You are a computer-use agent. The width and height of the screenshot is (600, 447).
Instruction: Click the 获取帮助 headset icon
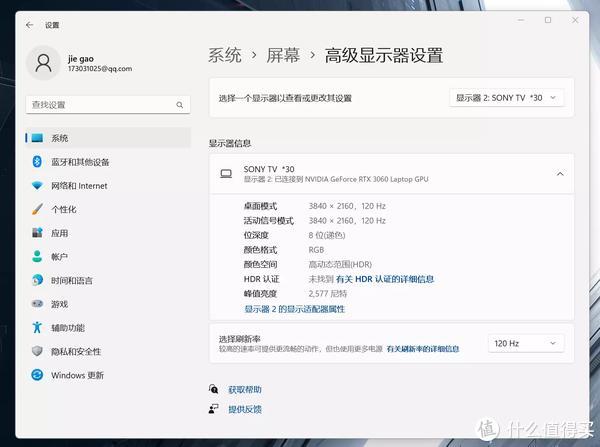(214, 389)
